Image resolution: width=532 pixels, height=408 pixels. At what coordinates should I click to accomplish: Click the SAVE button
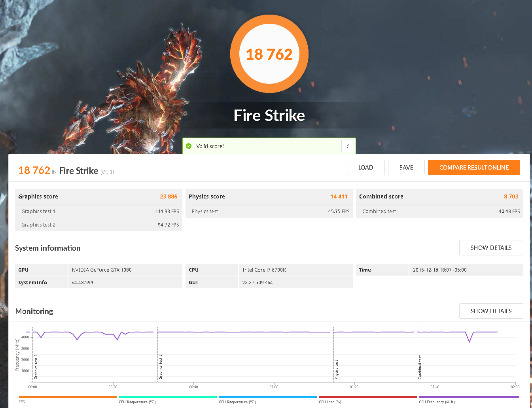[406, 168]
